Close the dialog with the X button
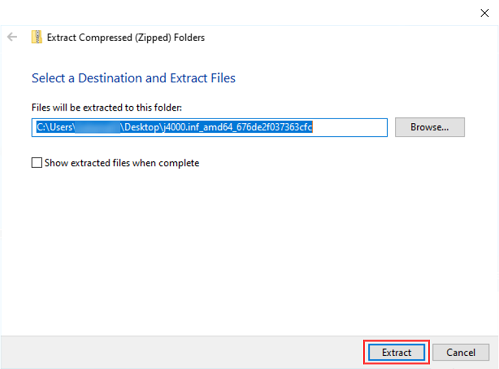499x369 pixels. click(x=484, y=13)
